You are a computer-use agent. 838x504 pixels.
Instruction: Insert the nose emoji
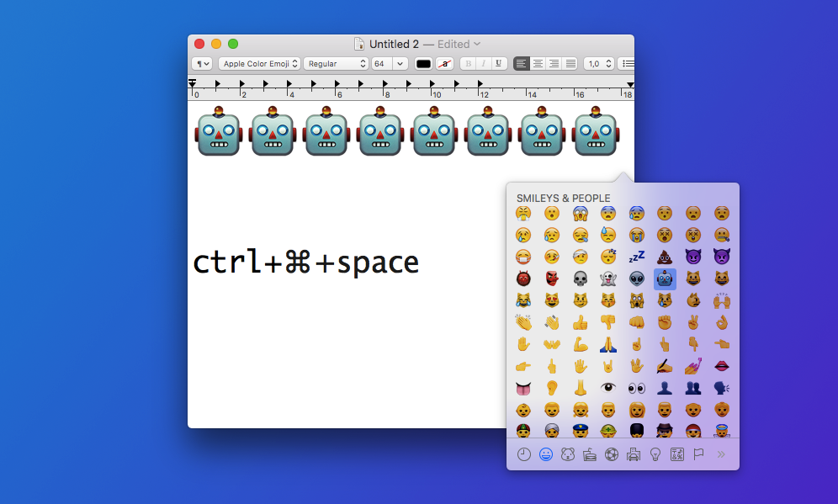580,389
